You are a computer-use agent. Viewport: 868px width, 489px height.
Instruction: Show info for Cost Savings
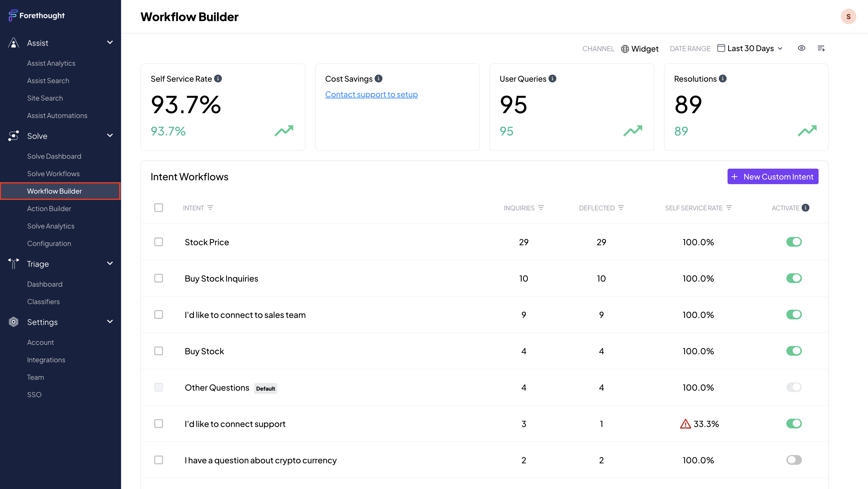[379, 79]
